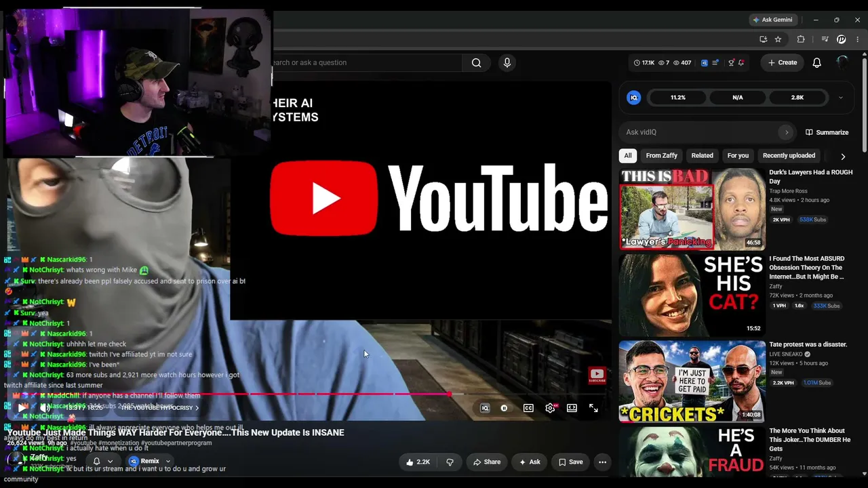Screen dimensions: 868x488
Task: Select the Related filter chip
Action: (x=703, y=156)
